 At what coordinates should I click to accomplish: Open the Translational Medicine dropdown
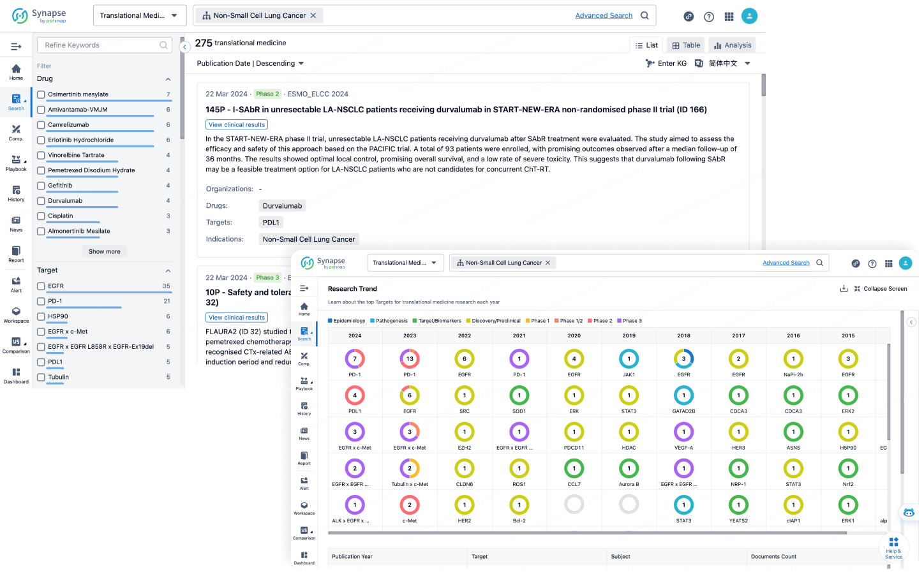click(x=139, y=15)
